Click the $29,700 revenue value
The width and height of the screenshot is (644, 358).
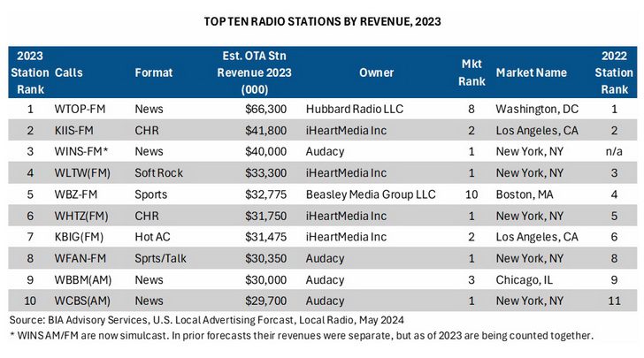[265, 301]
